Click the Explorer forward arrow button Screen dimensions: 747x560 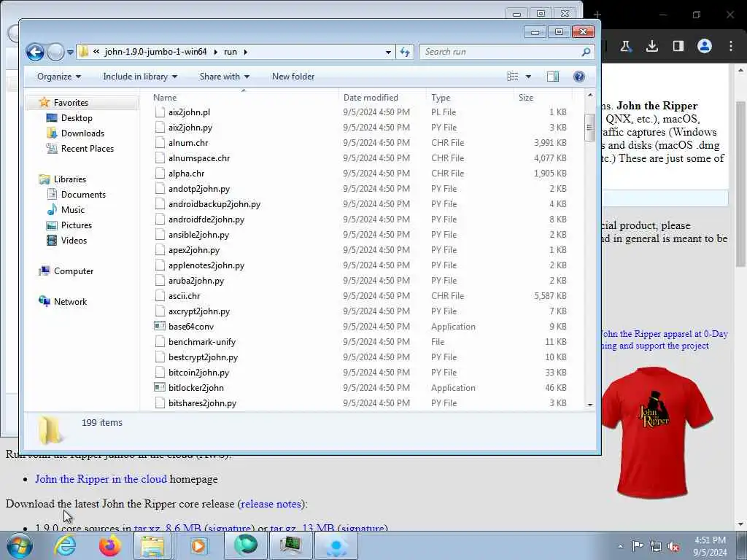click(55, 52)
